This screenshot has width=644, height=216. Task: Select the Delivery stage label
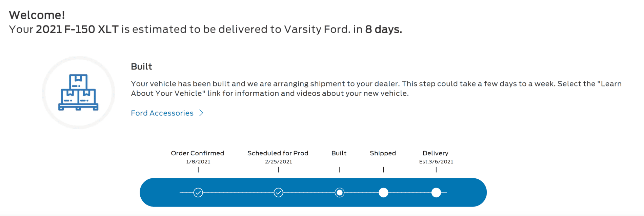pyautogui.click(x=436, y=153)
